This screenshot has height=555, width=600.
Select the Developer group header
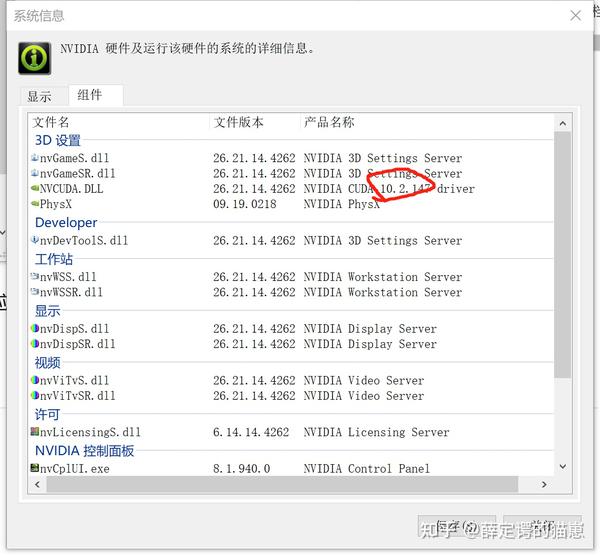[x=66, y=222]
